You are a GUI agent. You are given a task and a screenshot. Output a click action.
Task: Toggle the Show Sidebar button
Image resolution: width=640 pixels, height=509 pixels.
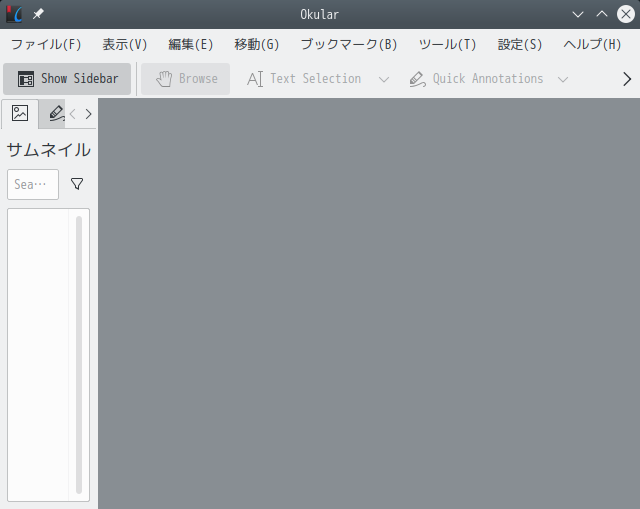67,79
